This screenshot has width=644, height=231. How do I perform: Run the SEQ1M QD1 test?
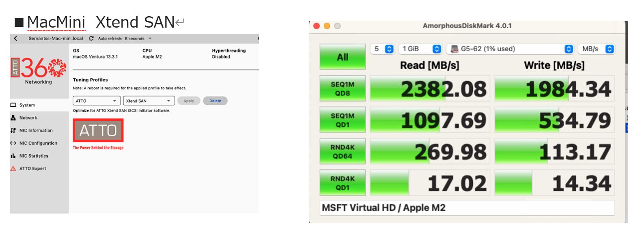click(342, 120)
